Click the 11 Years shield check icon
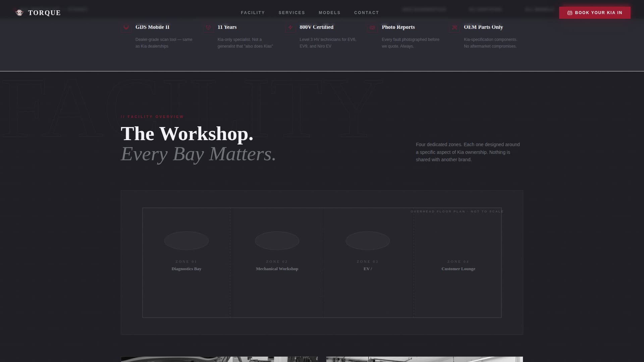 (x=208, y=27)
